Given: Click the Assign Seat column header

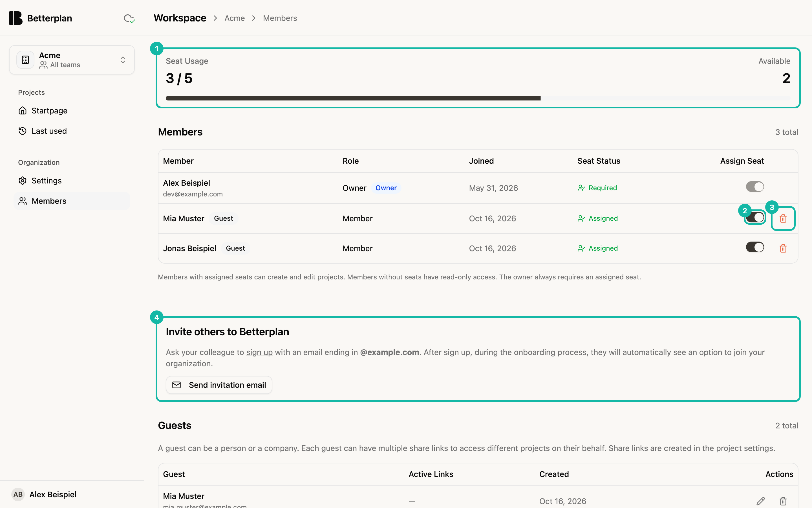Looking at the screenshot, I should coord(742,161).
